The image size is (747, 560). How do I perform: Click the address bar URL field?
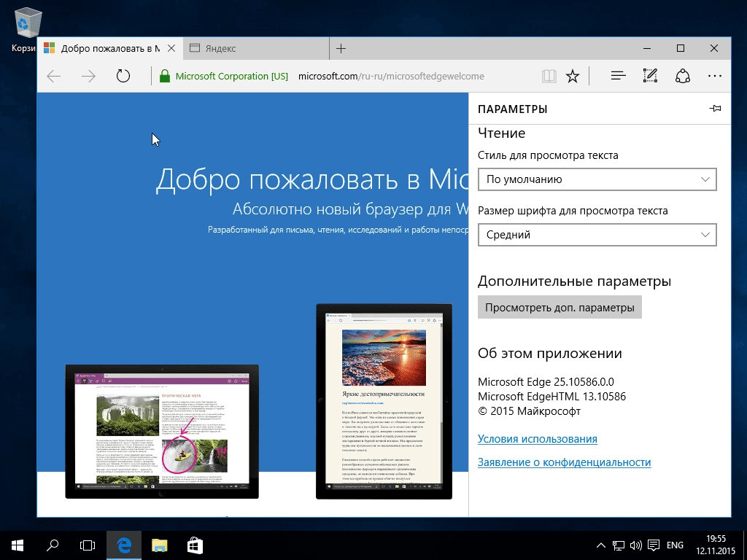point(391,76)
